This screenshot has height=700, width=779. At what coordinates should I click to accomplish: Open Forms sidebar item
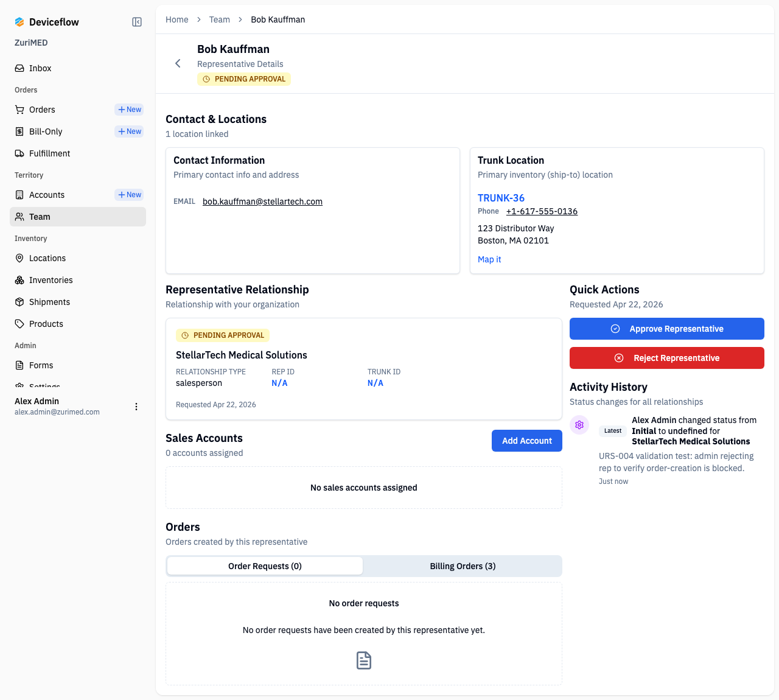(x=78, y=365)
